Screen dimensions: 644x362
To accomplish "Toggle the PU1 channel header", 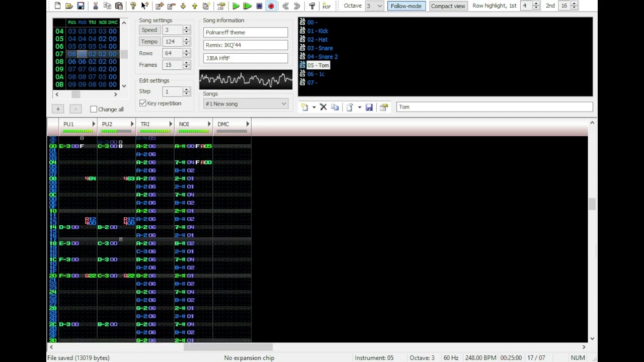I will click(x=68, y=124).
